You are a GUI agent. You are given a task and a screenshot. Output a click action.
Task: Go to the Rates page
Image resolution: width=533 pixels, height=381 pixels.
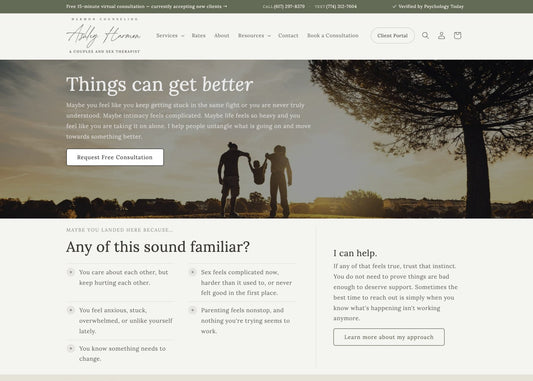click(199, 35)
